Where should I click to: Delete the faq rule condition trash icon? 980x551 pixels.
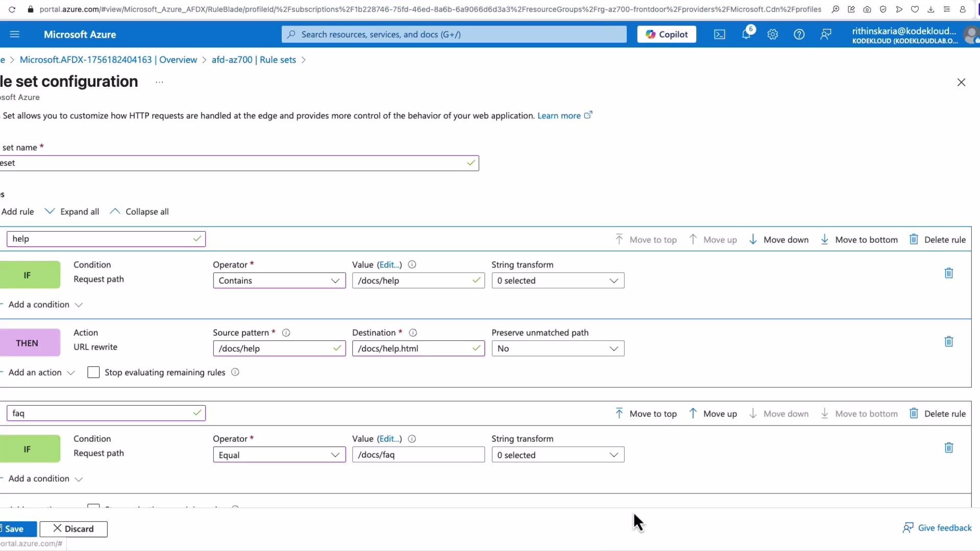pyautogui.click(x=949, y=447)
